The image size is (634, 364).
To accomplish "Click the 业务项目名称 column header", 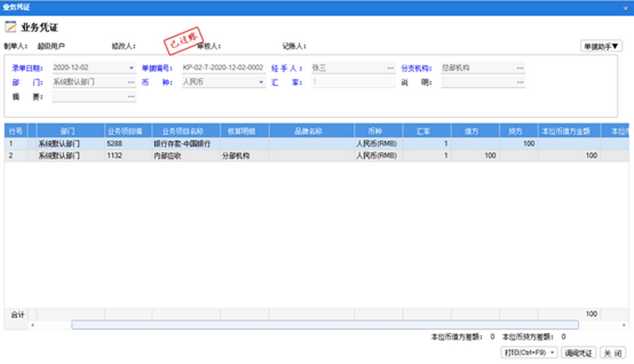I will (x=186, y=131).
